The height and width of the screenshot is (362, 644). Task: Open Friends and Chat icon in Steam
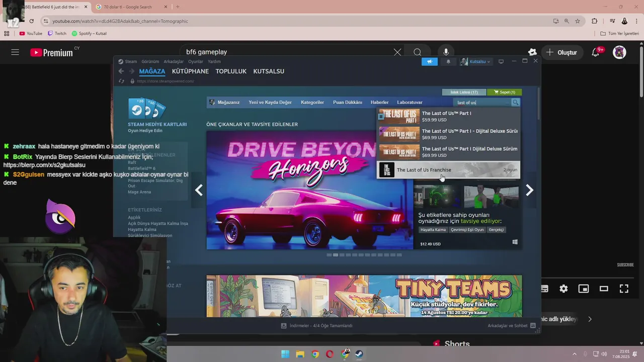(x=533, y=326)
